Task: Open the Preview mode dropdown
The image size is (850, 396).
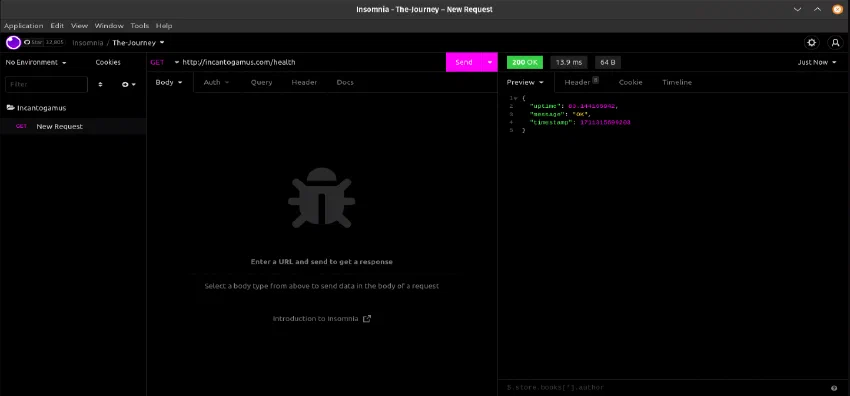Action: click(525, 82)
